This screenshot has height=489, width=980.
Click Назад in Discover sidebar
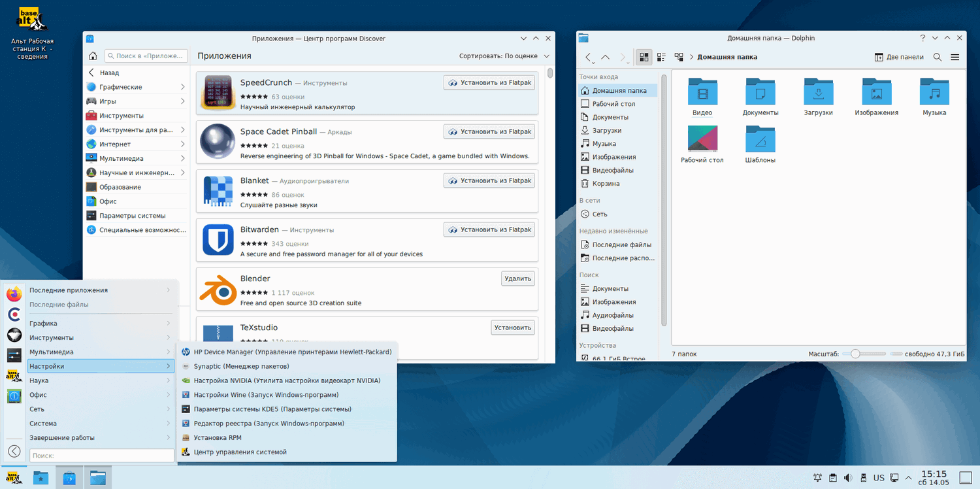click(136, 73)
